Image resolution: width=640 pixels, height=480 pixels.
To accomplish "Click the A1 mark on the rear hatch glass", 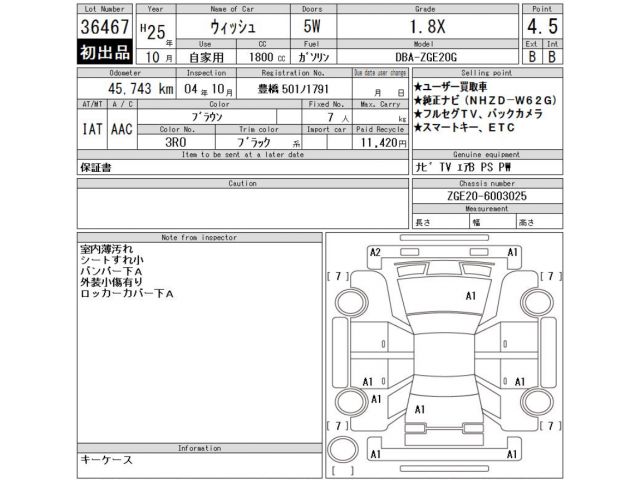I will pos(420,409).
